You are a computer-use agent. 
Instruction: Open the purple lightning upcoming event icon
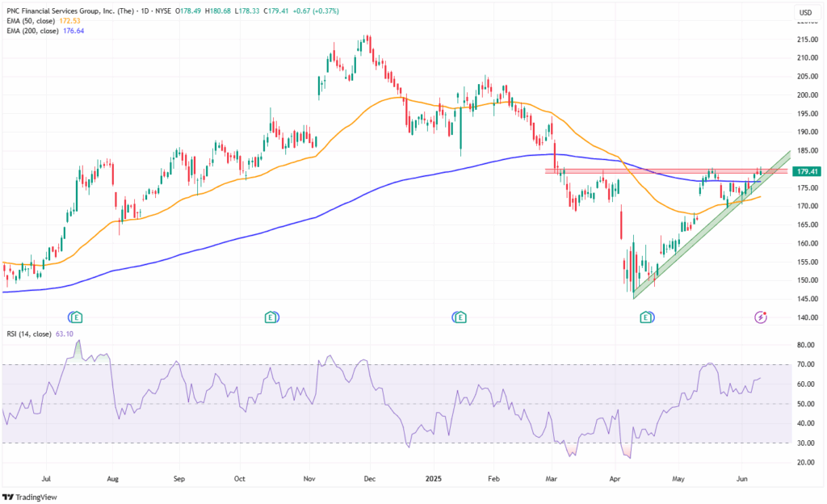coord(760,317)
